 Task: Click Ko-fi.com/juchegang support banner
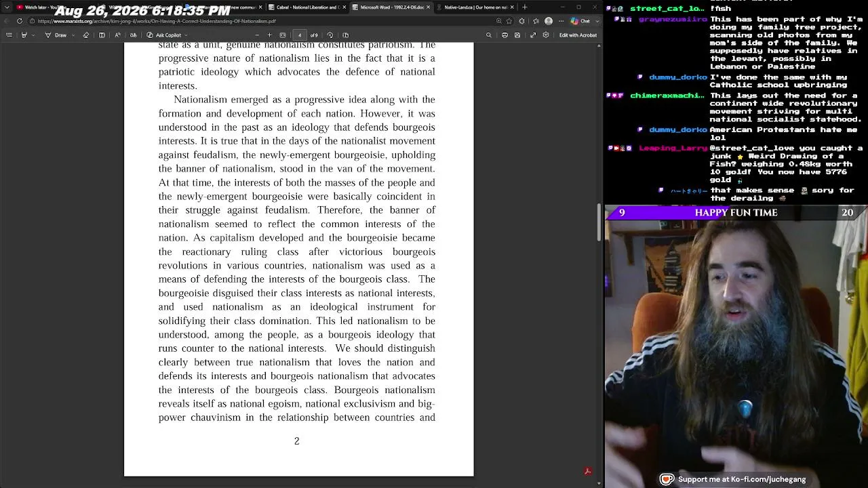click(734, 479)
